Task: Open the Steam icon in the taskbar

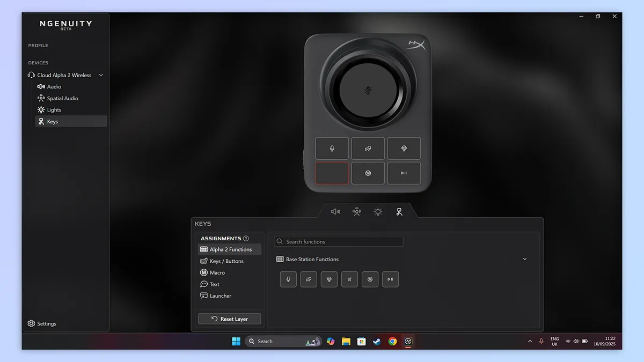Action: 377,342
